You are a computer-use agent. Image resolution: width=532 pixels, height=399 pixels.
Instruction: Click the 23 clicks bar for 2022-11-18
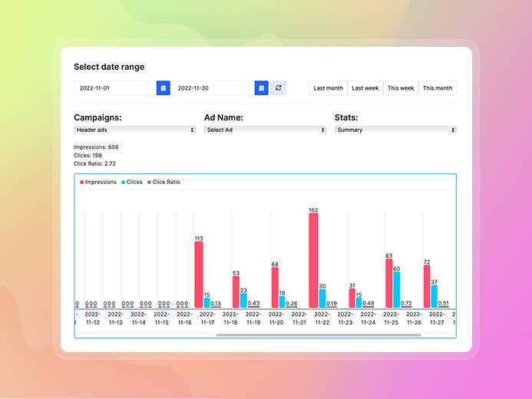(243, 300)
